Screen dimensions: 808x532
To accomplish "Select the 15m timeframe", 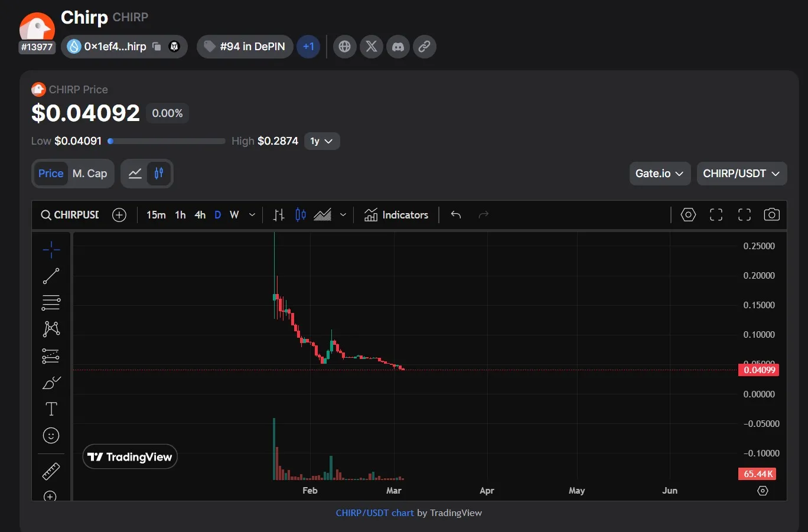I will pyautogui.click(x=156, y=215).
